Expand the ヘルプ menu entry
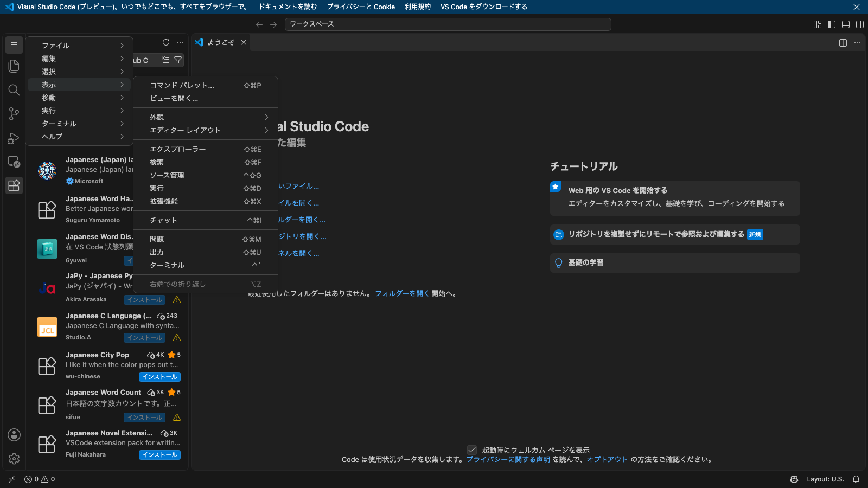 pos(79,137)
